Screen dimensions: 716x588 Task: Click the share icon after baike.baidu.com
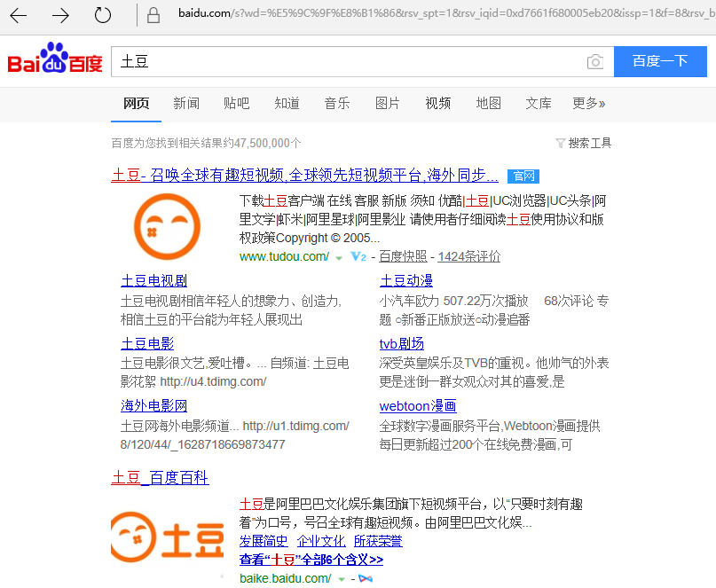366,579
